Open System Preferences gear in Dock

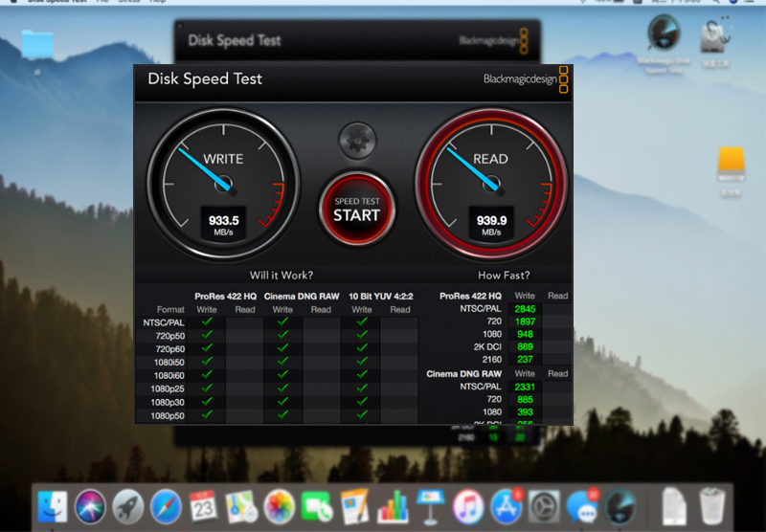[544, 506]
